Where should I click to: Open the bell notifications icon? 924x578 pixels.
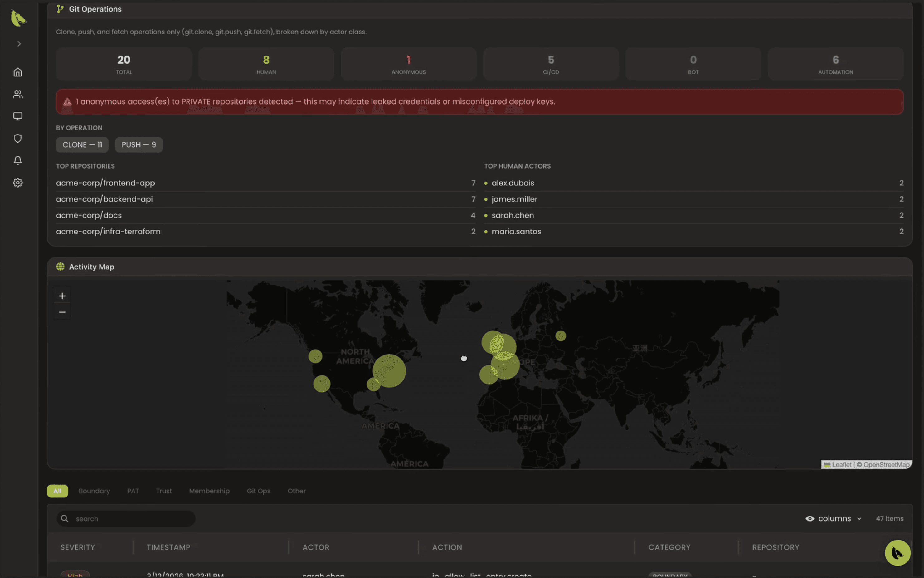[x=17, y=160]
